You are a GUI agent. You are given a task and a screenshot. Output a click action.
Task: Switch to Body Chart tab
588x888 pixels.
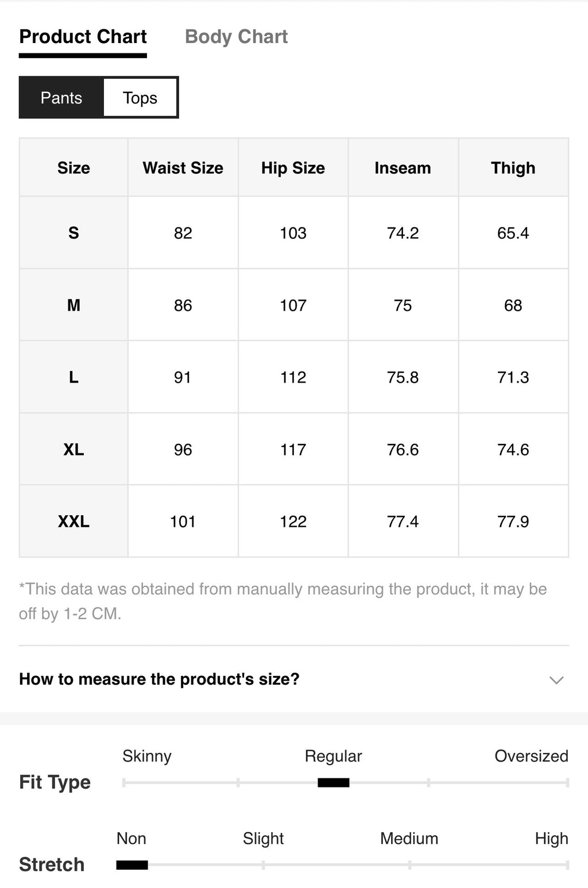click(x=236, y=37)
